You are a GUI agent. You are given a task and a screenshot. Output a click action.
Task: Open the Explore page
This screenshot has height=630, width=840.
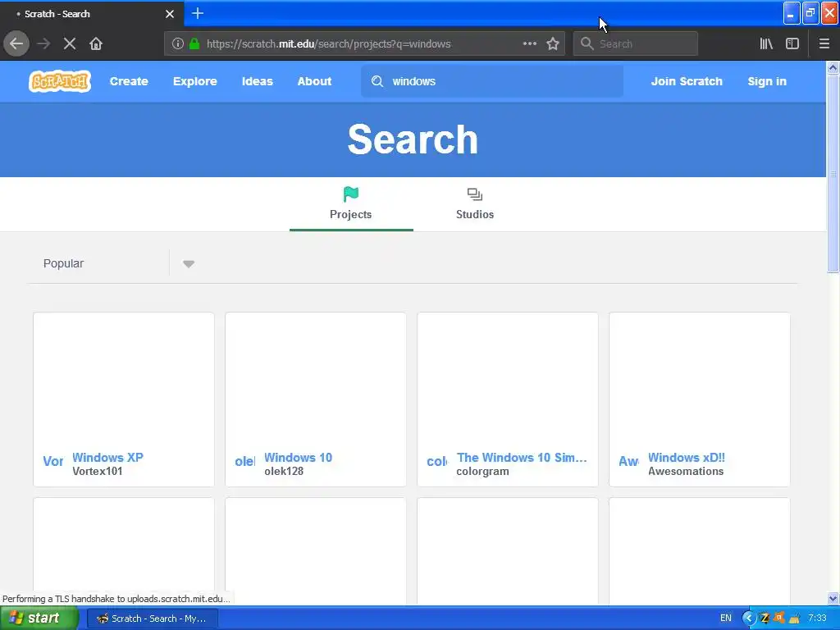point(195,81)
